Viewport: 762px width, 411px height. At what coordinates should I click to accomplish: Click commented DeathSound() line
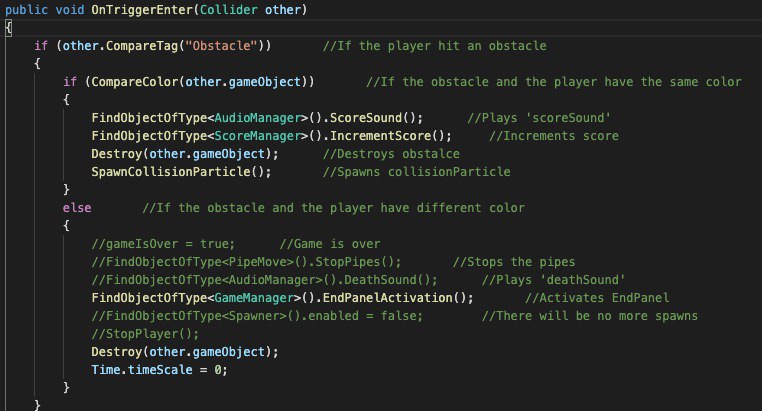click(264, 279)
